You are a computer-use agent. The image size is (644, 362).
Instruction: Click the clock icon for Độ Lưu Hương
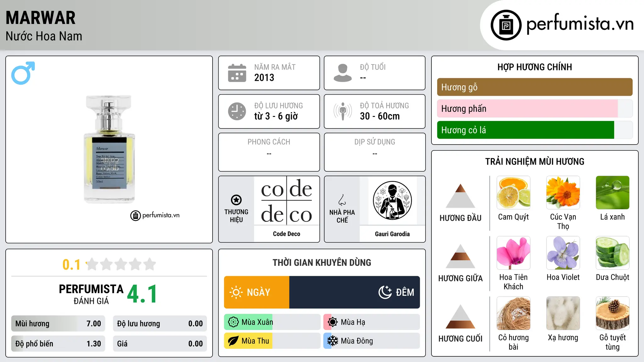(x=237, y=111)
